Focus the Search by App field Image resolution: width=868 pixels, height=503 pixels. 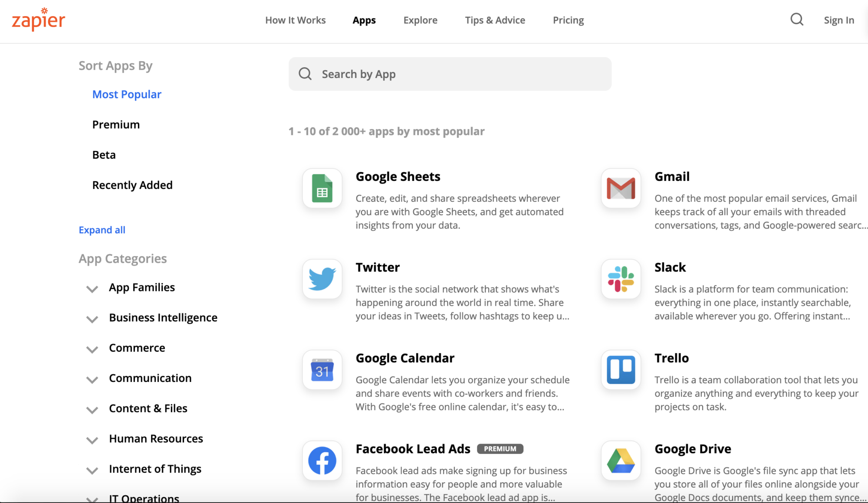point(450,74)
